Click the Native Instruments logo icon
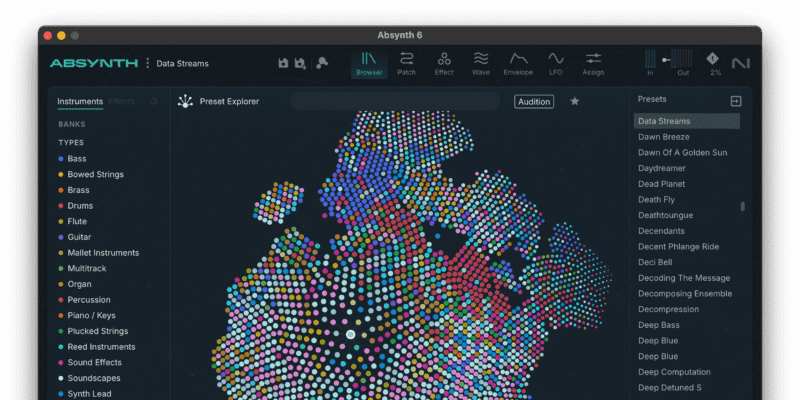800x400 pixels. pos(740,63)
